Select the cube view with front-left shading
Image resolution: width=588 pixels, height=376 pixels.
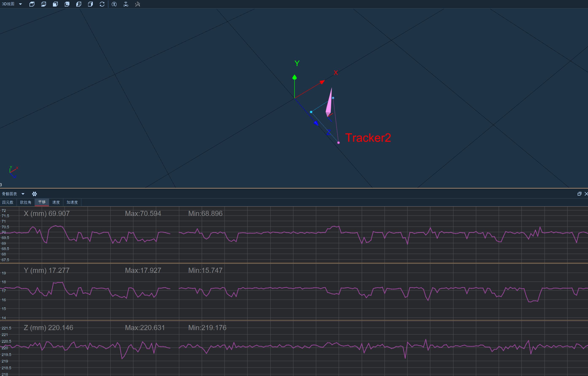click(79, 4)
